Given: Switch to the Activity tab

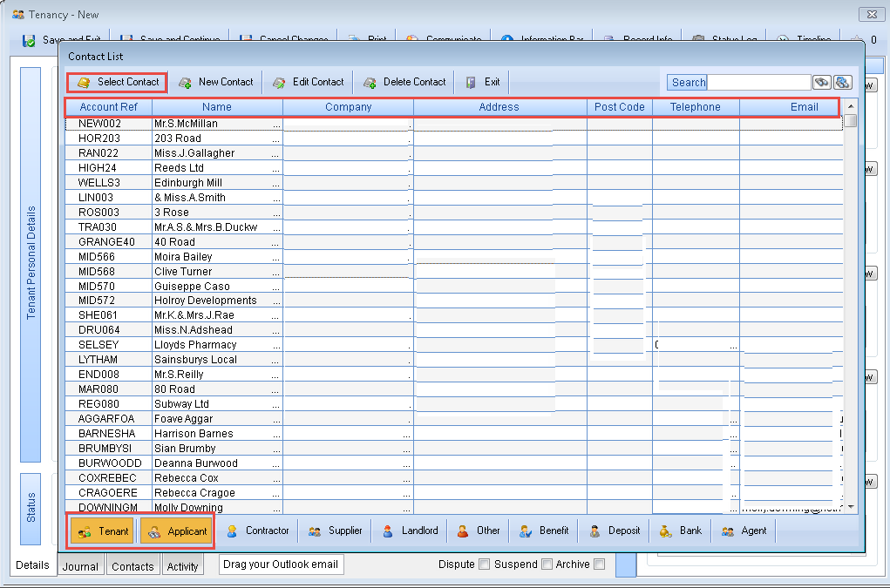Looking at the screenshot, I should pyautogui.click(x=182, y=566).
